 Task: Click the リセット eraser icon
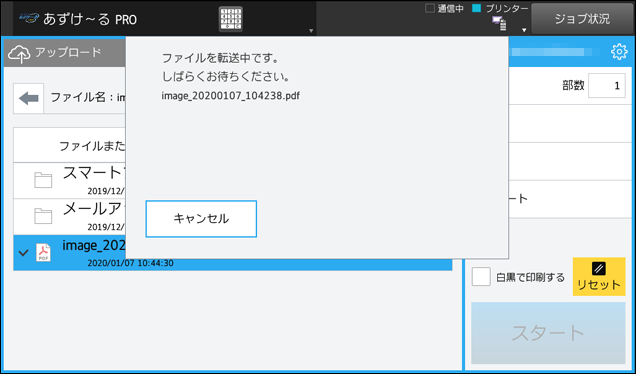pos(599,268)
